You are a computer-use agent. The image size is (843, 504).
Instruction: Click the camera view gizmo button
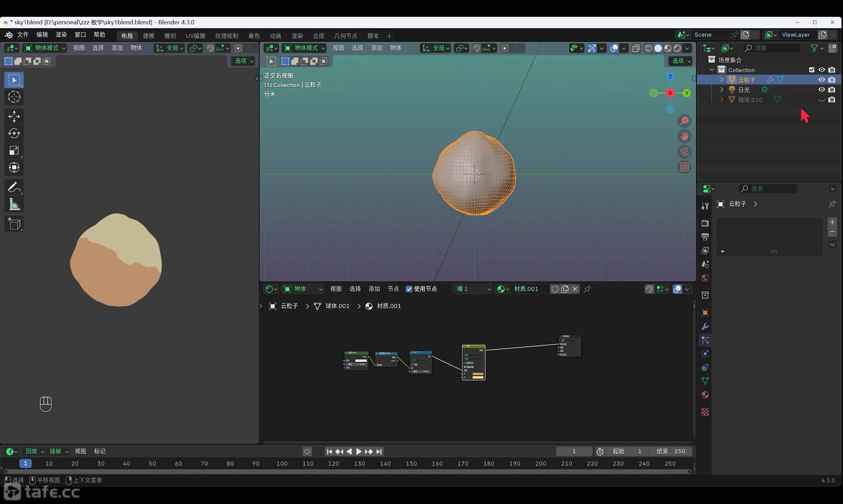[684, 151]
